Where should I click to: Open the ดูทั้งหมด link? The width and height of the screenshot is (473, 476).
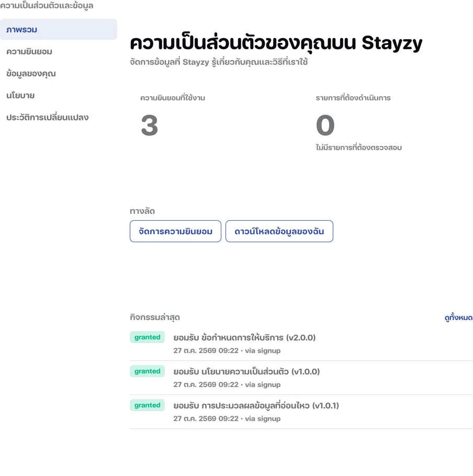[458, 318]
